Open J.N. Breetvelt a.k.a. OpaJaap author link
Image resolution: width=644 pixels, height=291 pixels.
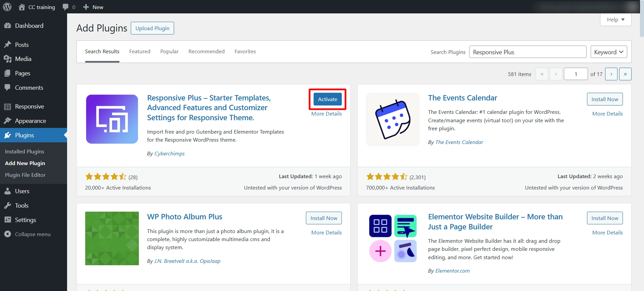187,261
